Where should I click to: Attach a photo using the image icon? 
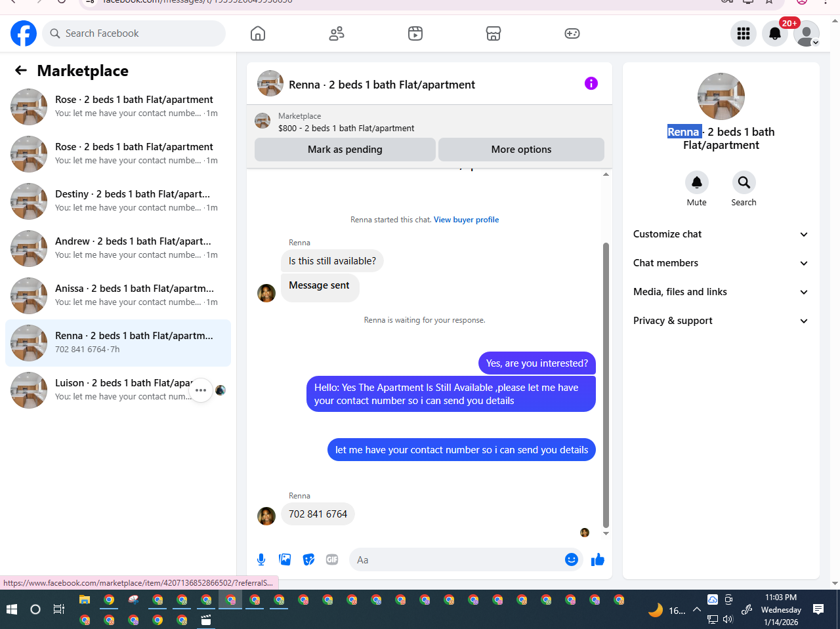(x=285, y=559)
